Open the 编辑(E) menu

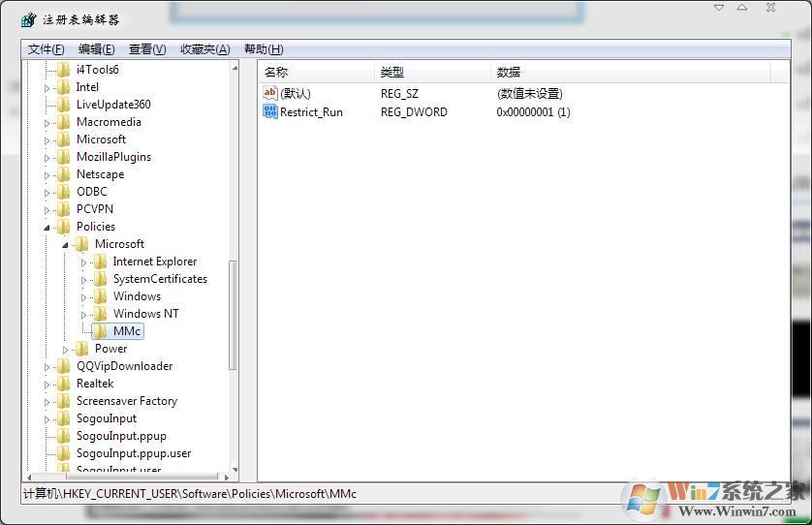point(96,49)
